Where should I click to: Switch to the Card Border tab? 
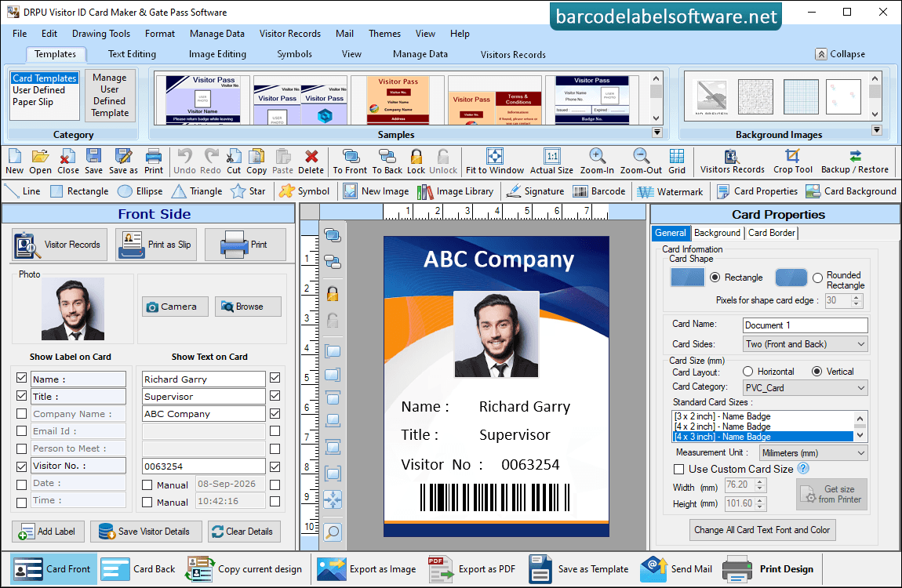click(x=772, y=233)
